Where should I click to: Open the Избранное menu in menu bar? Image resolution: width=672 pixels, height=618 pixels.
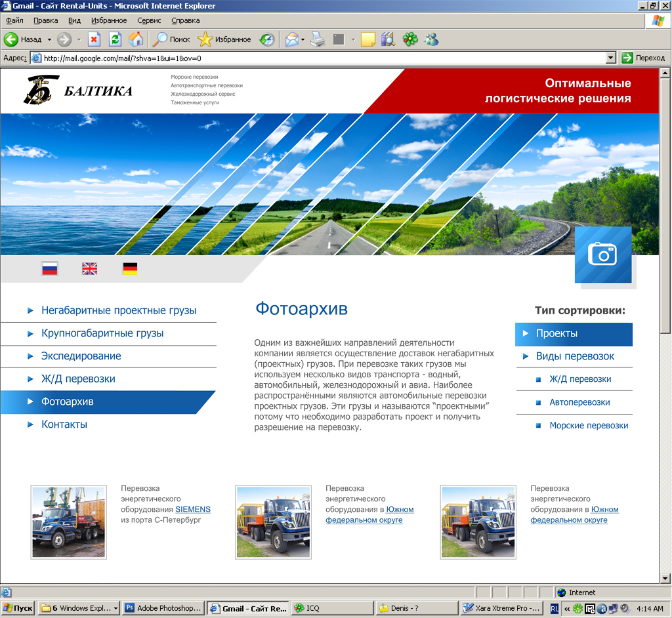point(109,20)
